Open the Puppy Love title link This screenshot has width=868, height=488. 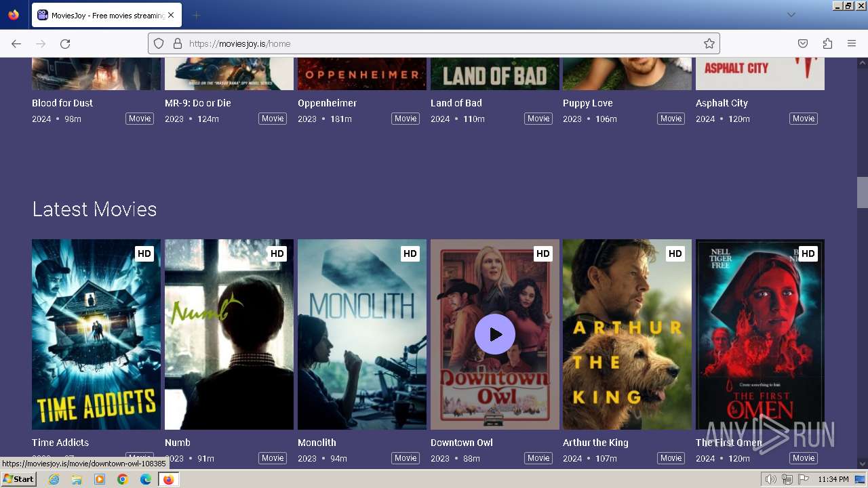(588, 103)
